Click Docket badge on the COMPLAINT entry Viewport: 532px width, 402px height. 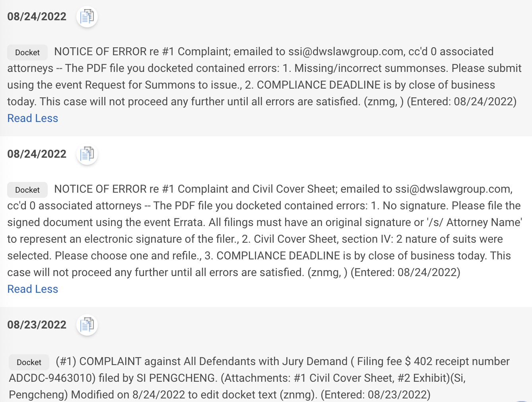pos(29,362)
